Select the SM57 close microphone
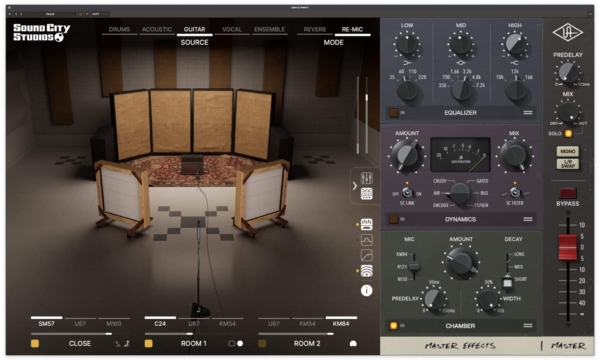The width and height of the screenshot is (600, 362). click(x=46, y=322)
